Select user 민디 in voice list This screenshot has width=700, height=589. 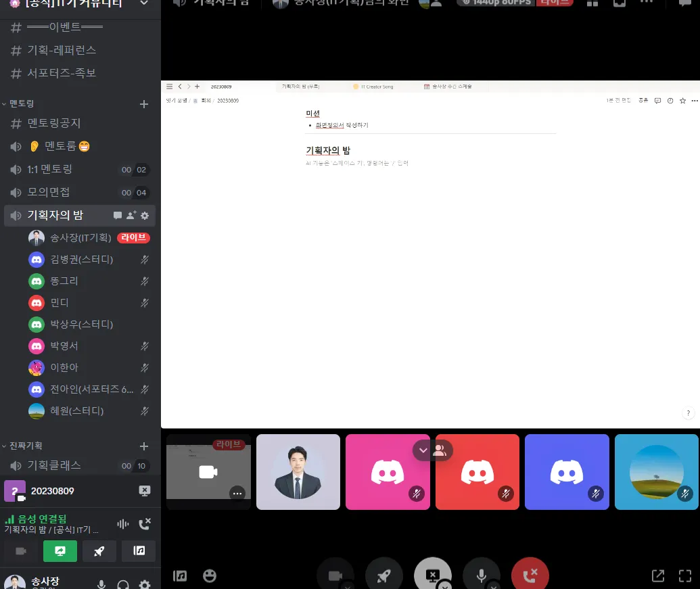pos(89,302)
